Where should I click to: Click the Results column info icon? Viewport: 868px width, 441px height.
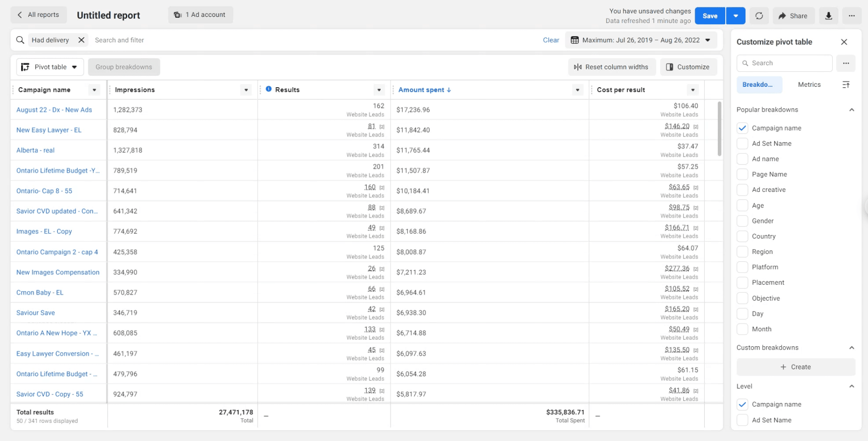[x=269, y=89]
